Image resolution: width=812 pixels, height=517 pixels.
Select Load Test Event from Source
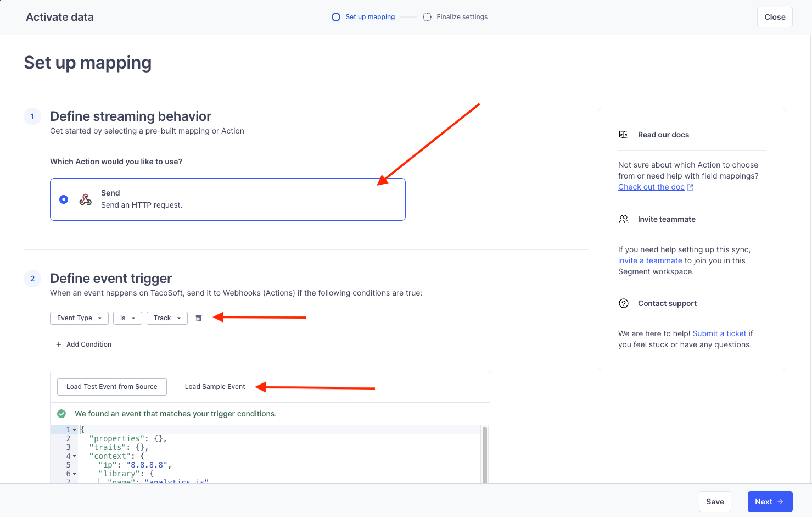111,386
